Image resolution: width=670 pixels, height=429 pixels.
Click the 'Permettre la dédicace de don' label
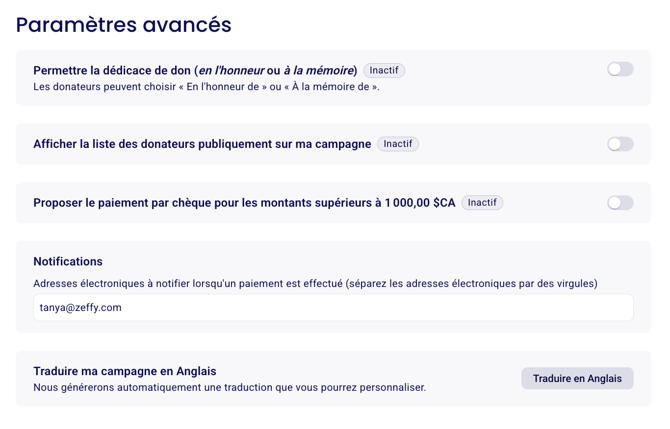[x=112, y=71]
